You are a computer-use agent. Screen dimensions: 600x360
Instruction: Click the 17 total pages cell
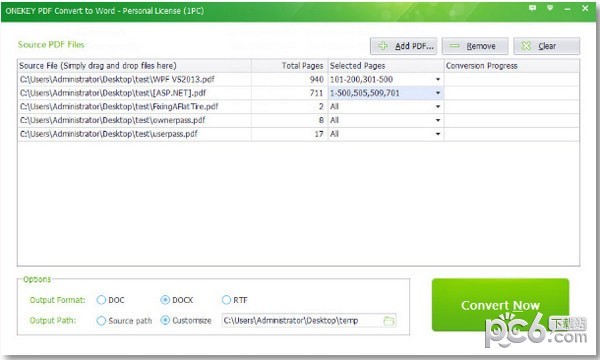coord(290,134)
